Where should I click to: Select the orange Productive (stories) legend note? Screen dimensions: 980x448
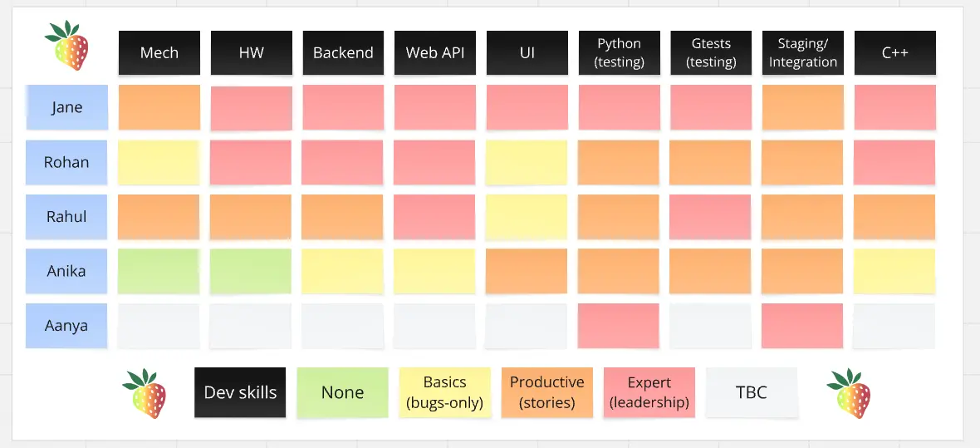(546, 392)
